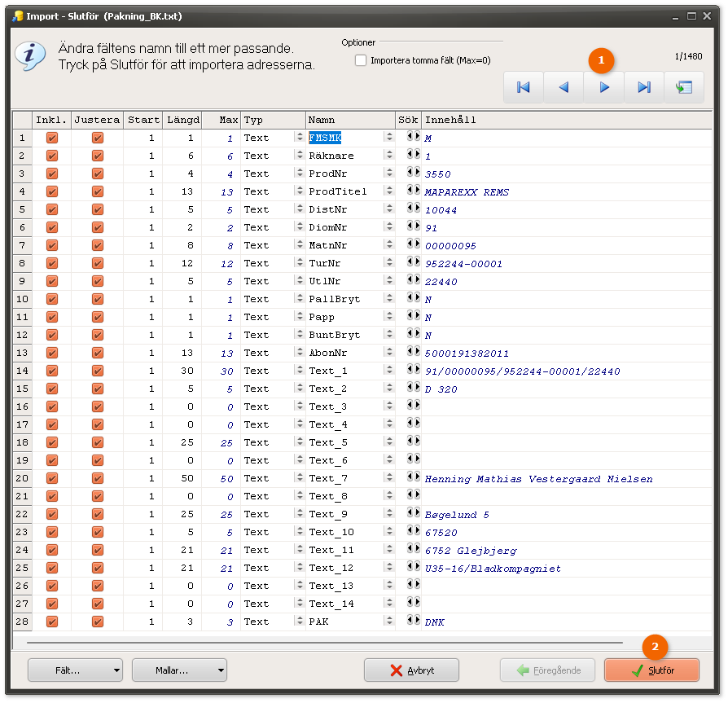This screenshot has height=703, width=728.
Task: Open Namn selector for TurNr row
Action: (x=389, y=263)
